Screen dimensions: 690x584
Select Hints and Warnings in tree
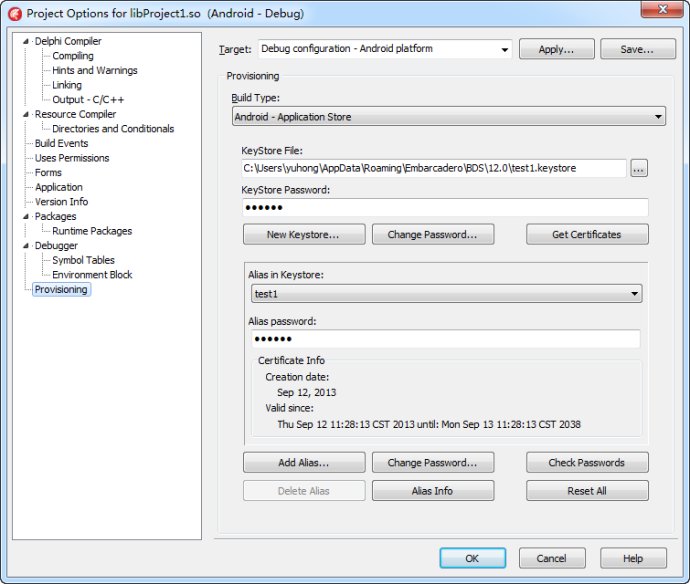pos(95,70)
